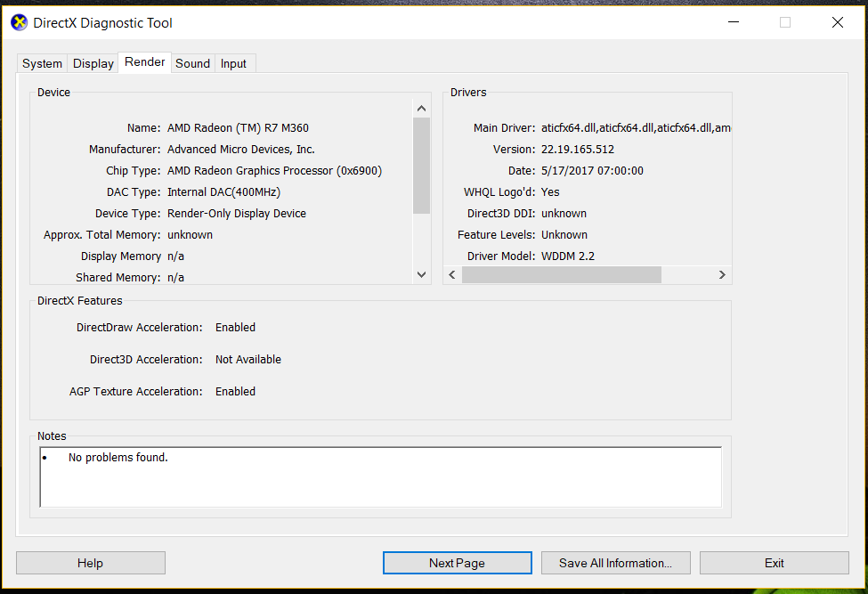Viewport: 868px width, 594px height.
Task: Click Drivers panel scroll right arrow
Action: [722, 274]
